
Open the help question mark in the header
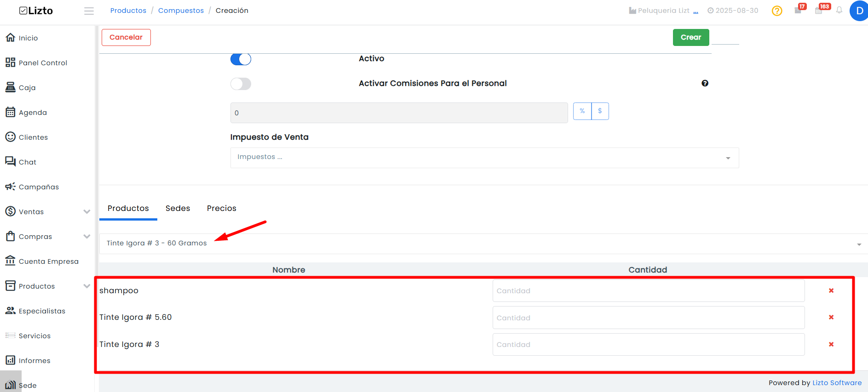tap(777, 11)
